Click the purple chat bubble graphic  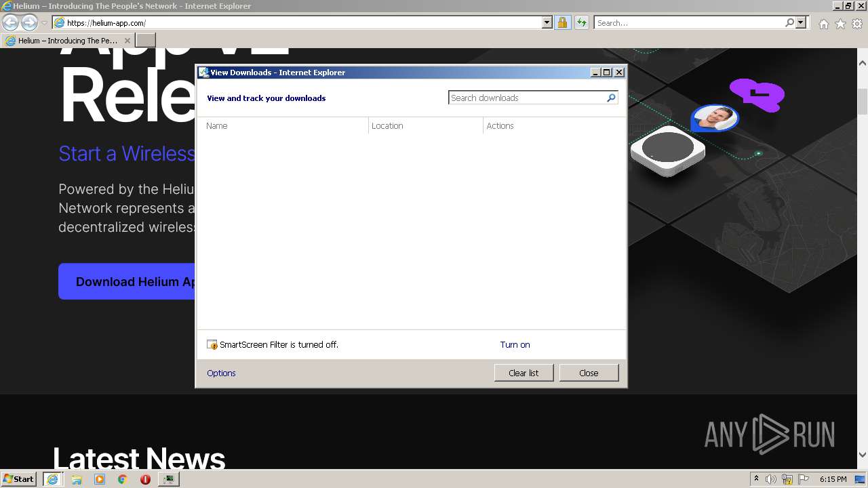click(757, 94)
